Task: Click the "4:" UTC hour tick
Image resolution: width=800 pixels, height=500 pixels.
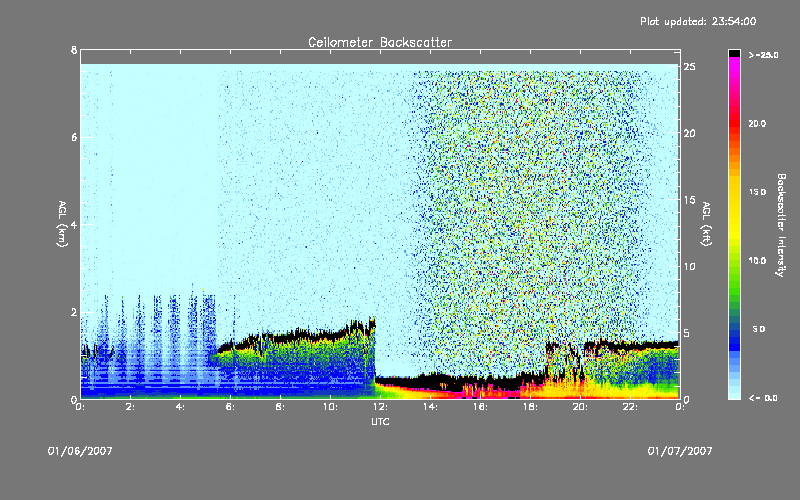Action: [x=181, y=407]
